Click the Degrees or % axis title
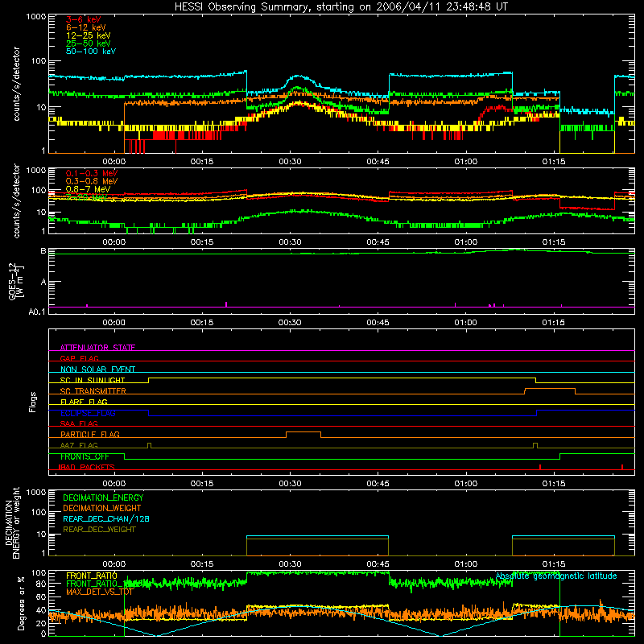644x644 pixels. pyautogui.click(x=21, y=603)
